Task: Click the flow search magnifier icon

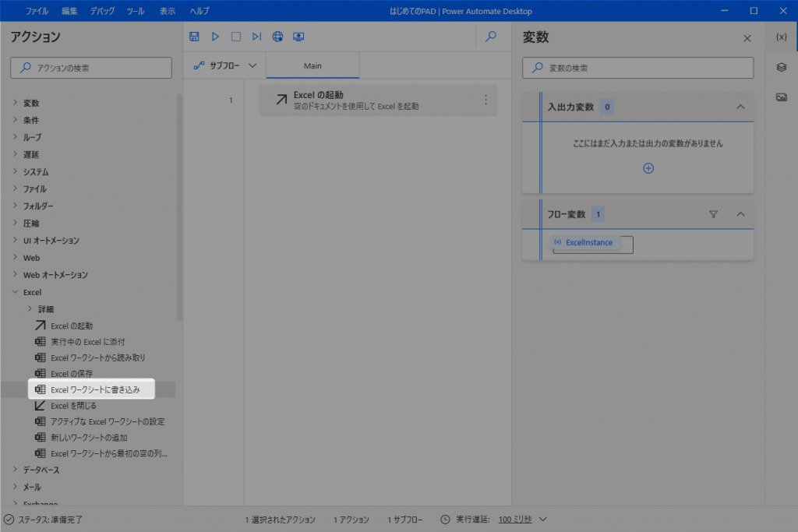Action: (491, 37)
